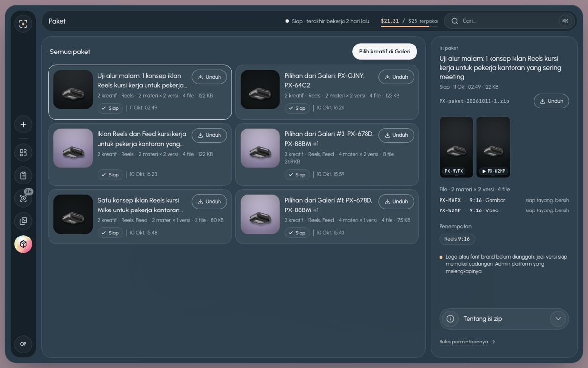This screenshot has width=588, height=368.
Task: Open the OP profile avatar
Action: pos(23,344)
